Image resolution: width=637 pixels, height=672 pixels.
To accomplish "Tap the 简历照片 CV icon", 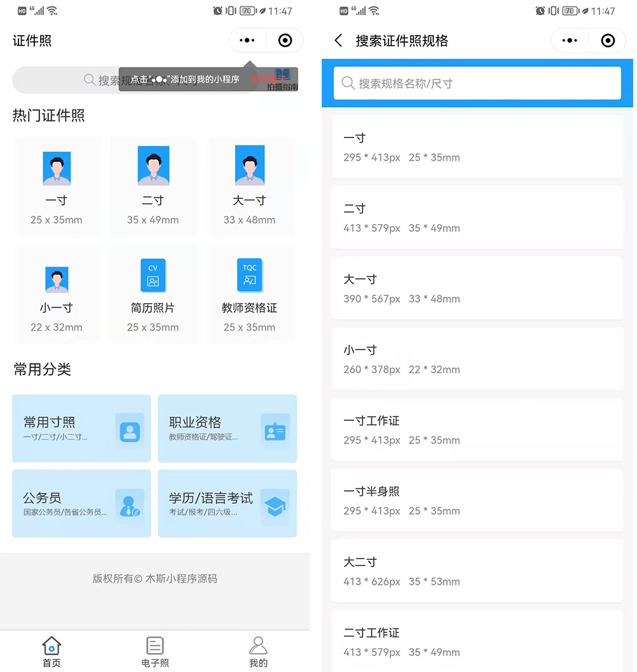I will pos(153,276).
